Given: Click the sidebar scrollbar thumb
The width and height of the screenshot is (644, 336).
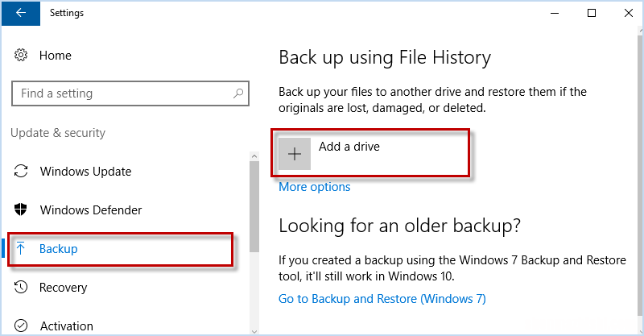Looking at the screenshot, I should click(254, 206).
